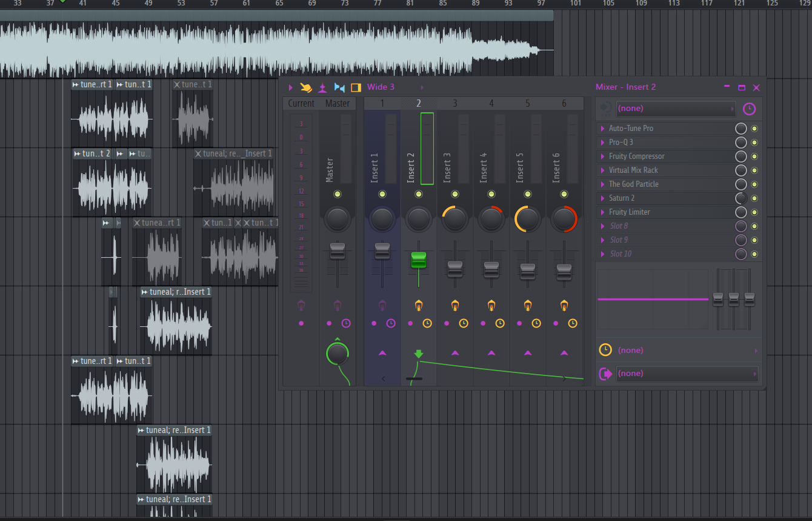The width and height of the screenshot is (812, 521).
Task: Mute Insert 4 using its green LED
Action: click(x=491, y=194)
